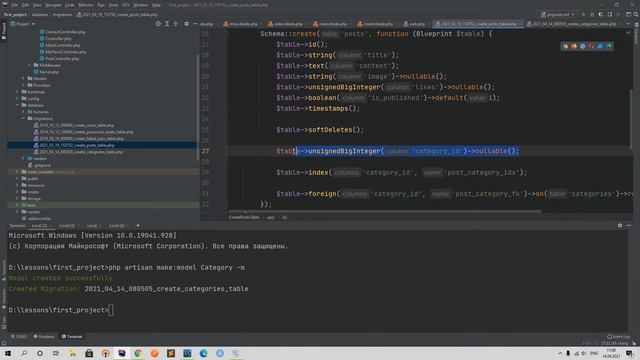
Task: Open in Safari browser from editor overlay
Action: [583, 46]
